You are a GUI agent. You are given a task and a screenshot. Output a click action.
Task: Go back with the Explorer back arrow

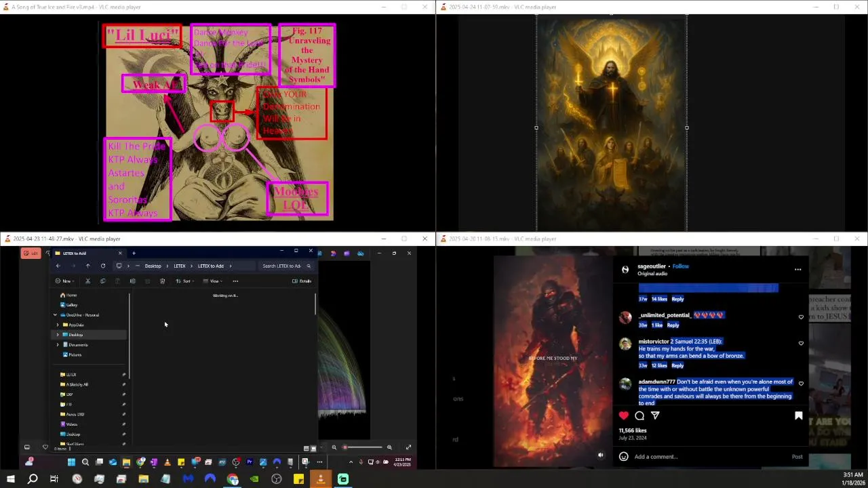click(58, 266)
